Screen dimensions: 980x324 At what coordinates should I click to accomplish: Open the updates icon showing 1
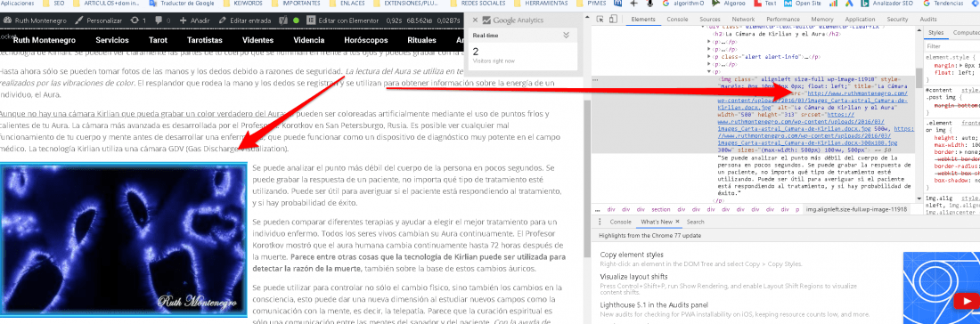coord(135,20)
